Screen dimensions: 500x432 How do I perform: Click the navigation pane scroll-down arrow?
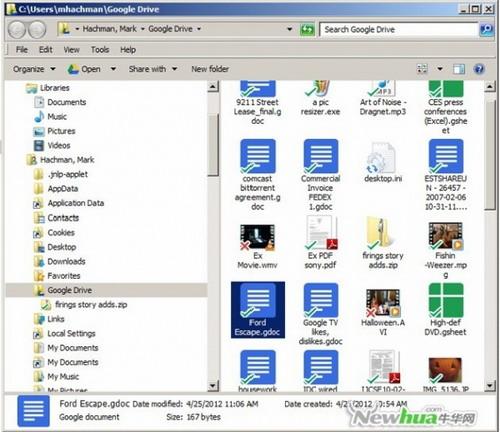[213, 386]
